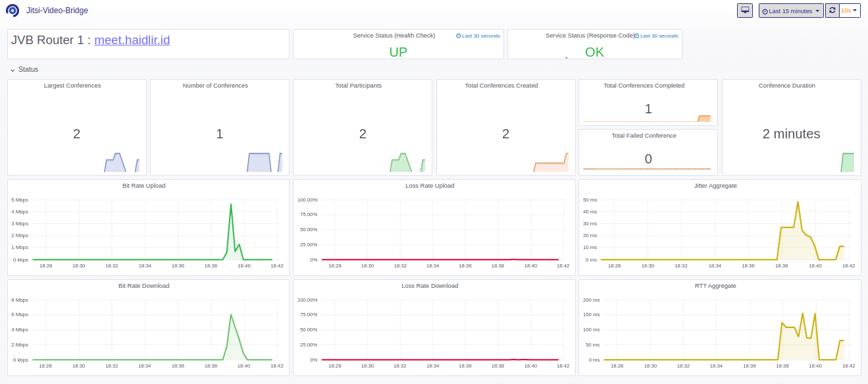
Task: Refresh the dashboard with the circular arrows icon
Action: [832, 11]
